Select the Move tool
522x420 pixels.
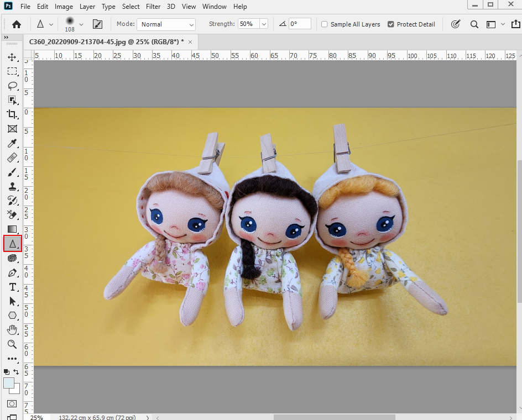click(x=12, y=57)
